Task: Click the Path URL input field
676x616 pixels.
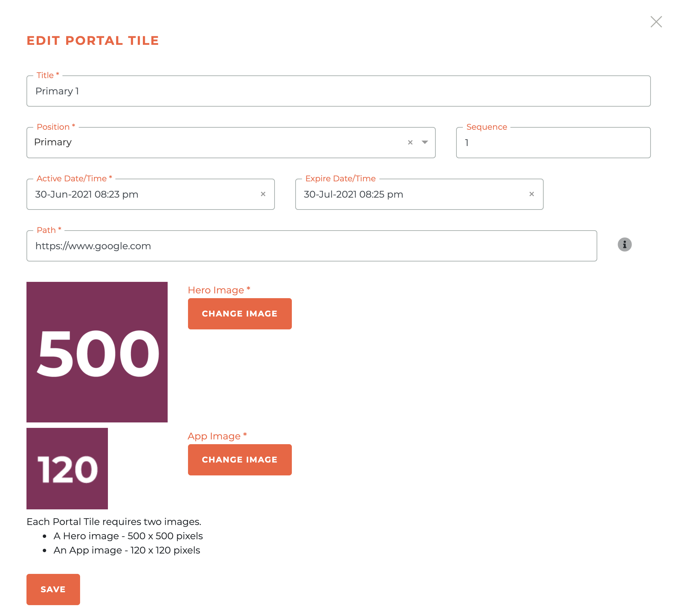Action: point(312,246)
